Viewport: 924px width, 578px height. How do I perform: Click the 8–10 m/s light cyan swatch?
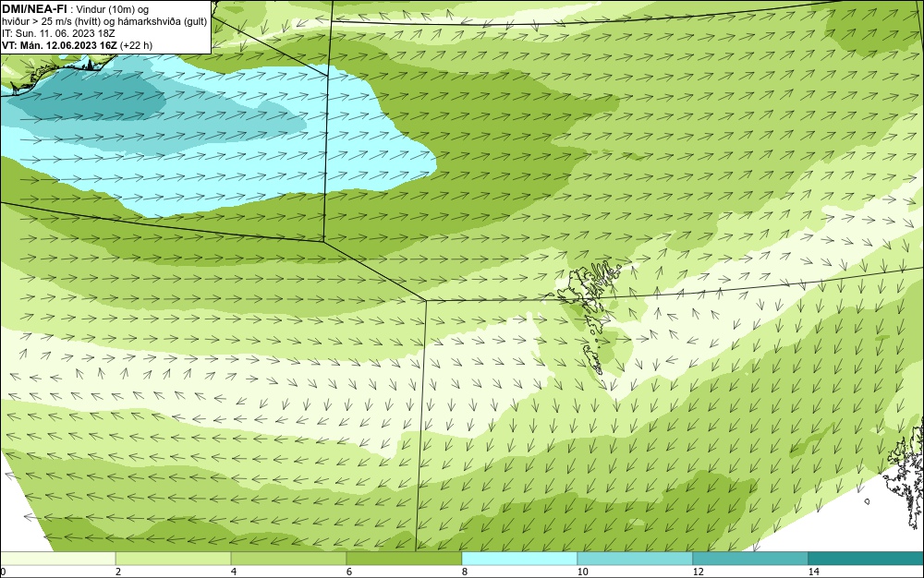519,559
